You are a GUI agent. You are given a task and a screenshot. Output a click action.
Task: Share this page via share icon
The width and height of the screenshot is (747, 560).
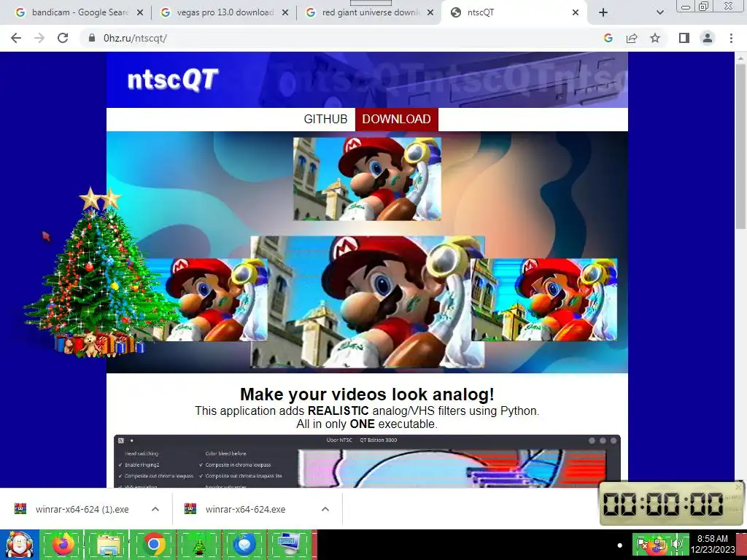[x=632, y=38]
